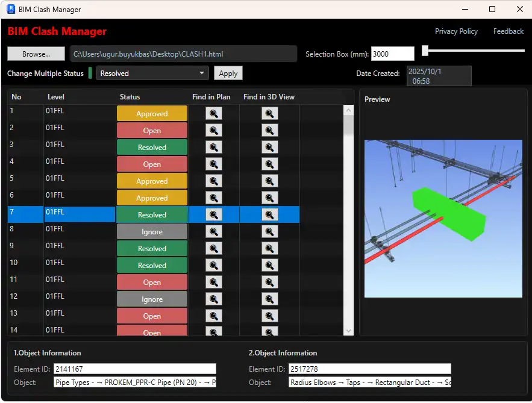Click the Open status on row 2
The image size is (532, 403).
pyautogui.click(x=152, y=130)
